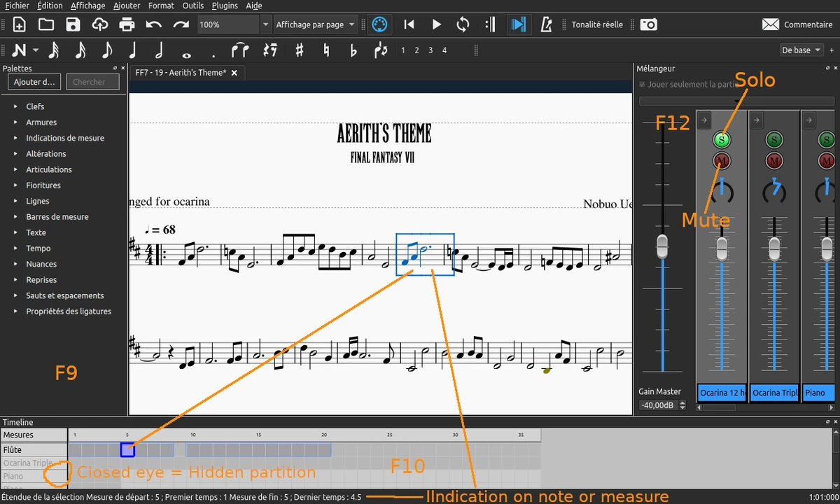The width and height of the screenshot is (840, 504).
Task: Enable the 'Jouer seulement la partie' checkbox
Action: click(x=642, y=84)
